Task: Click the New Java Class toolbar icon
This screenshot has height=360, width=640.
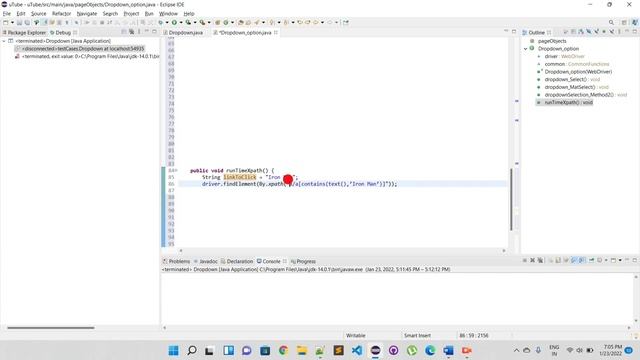Action: (x=225, y=22)
